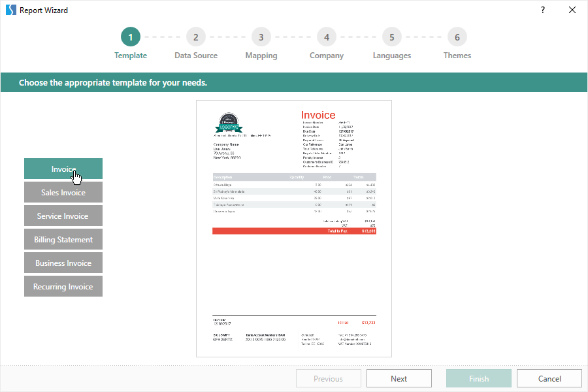Image resolution: width=588 pixels, height=392 pixels.
Task: Click the Finish button
Action: coord(479,378)
